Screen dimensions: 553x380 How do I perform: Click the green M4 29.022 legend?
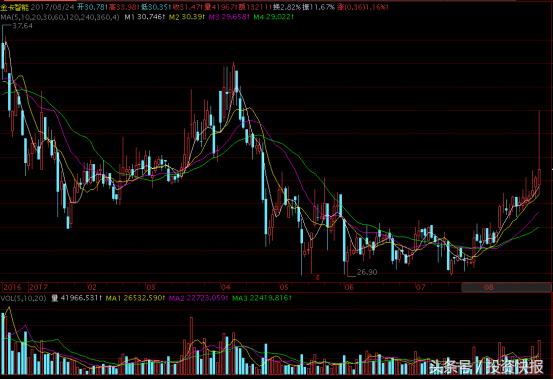tap(273, 17)
